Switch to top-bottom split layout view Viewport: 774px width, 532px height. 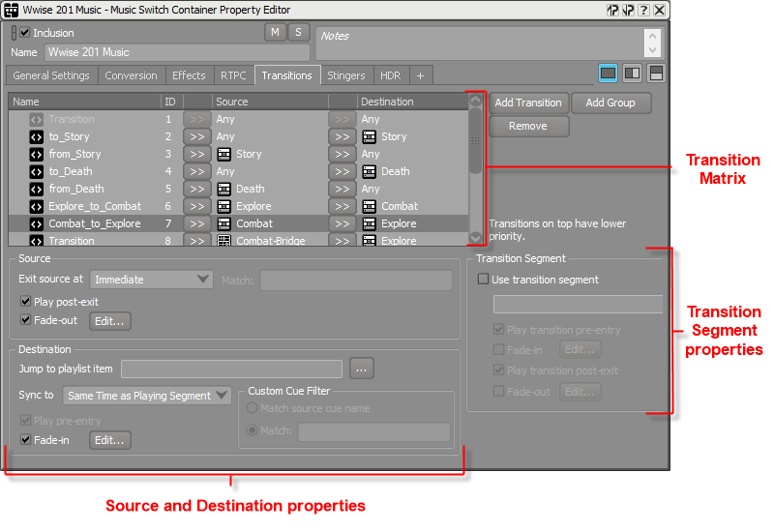click(x=656, y=74)
